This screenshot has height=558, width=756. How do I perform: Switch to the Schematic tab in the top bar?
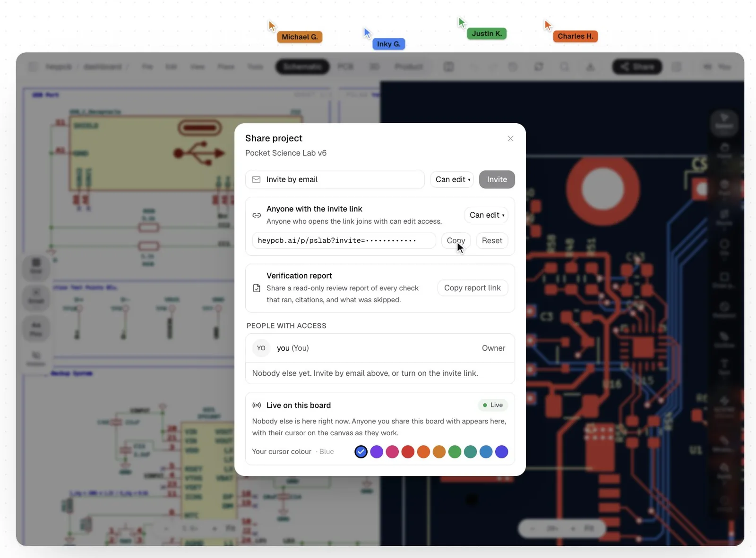pos(302,67)
